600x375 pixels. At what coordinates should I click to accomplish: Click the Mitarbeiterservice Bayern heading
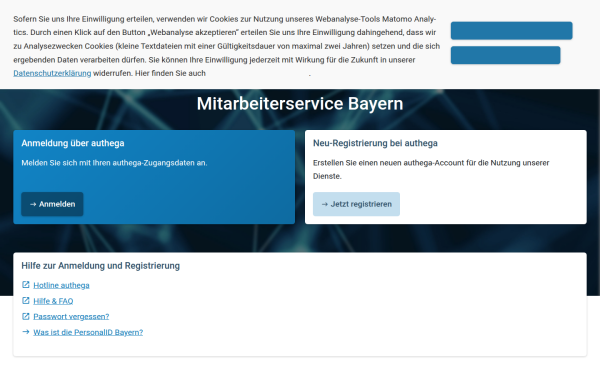[300, 104]
